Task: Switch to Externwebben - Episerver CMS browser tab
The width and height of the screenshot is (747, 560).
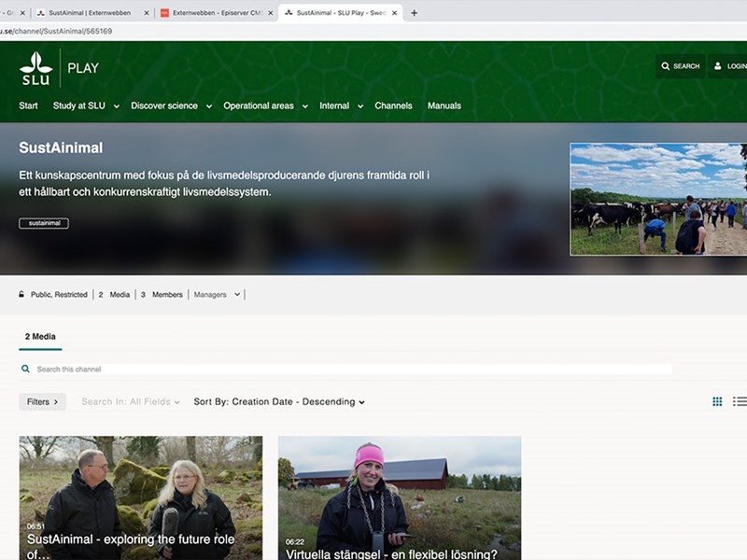Action: tap(218, 13)
